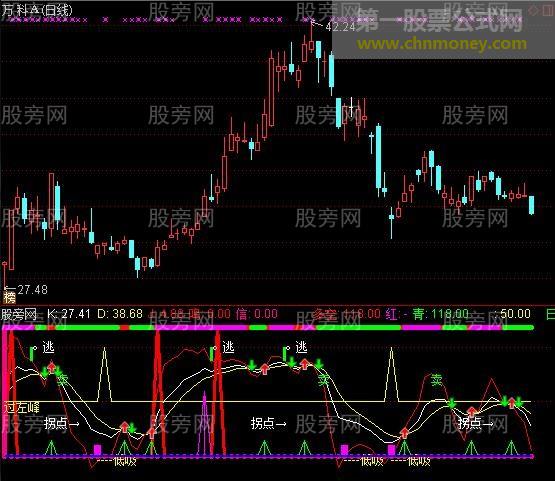Click the diamond icon in top-right corner
Image resolution: width=555 pixels, height=481 pixels.
(x=533, y=11)
